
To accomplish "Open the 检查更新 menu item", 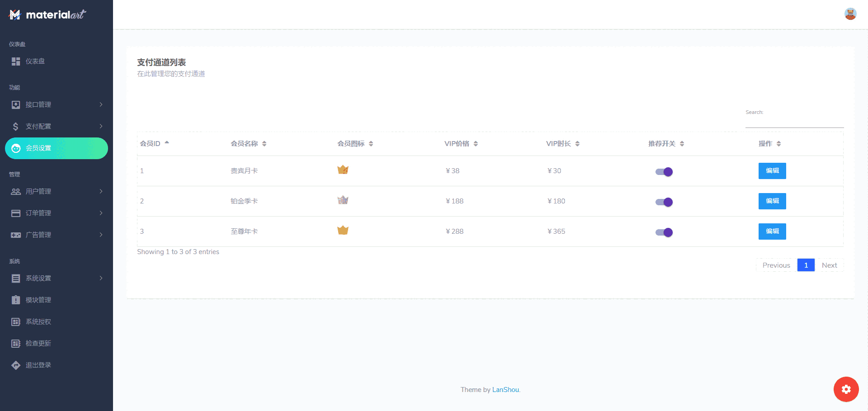I will (x=57, y=344).
